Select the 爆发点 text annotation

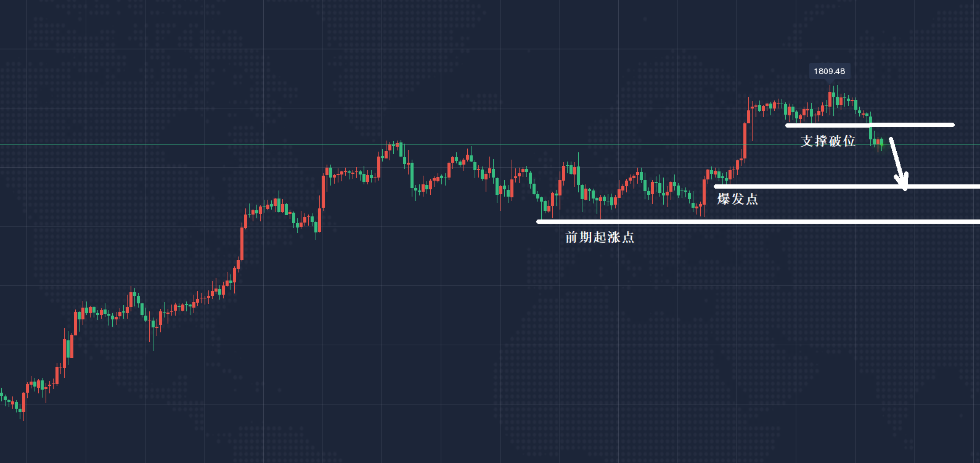point(737,199)
